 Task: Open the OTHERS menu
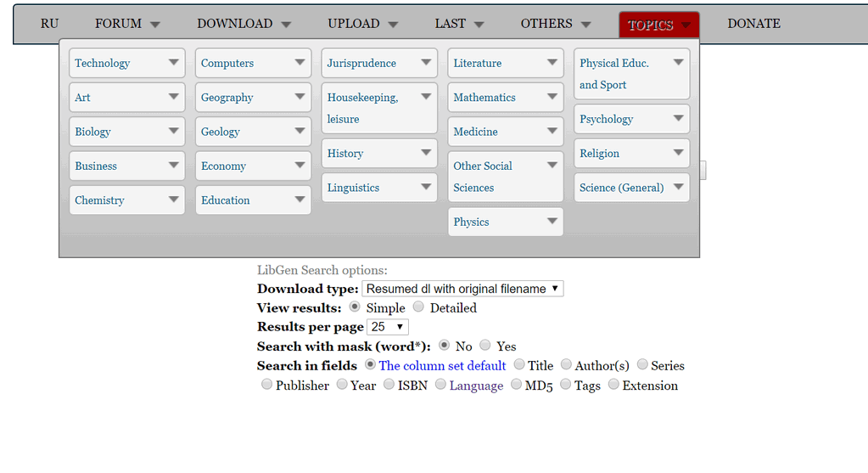tap(556, 24)
